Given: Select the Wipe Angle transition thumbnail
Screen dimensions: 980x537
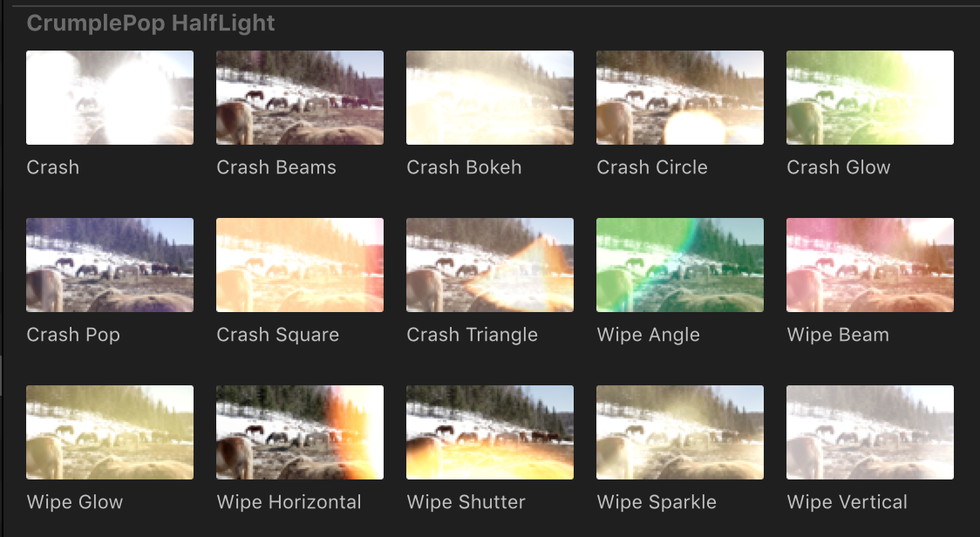Looking at the screenshot, I should [x=680, y=265].
